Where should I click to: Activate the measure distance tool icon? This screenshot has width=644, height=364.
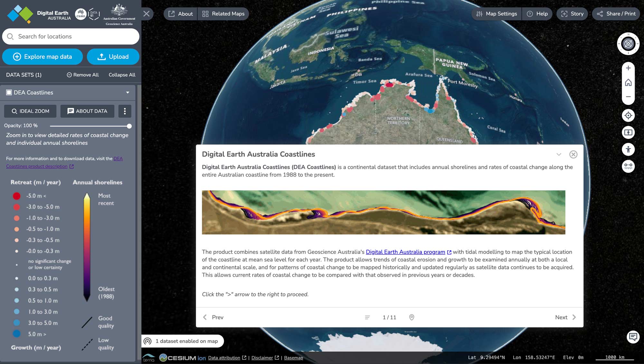[628, 166]
